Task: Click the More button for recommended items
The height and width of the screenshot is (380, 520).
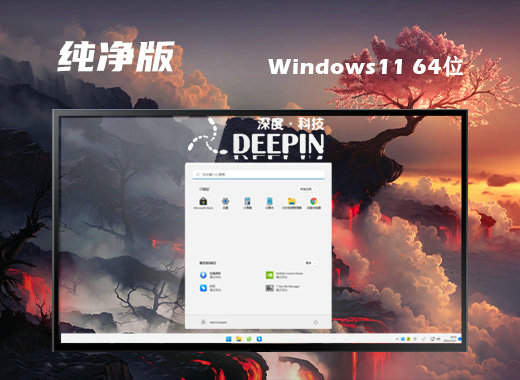Action: pyautogui.click(x=310, y=263)
